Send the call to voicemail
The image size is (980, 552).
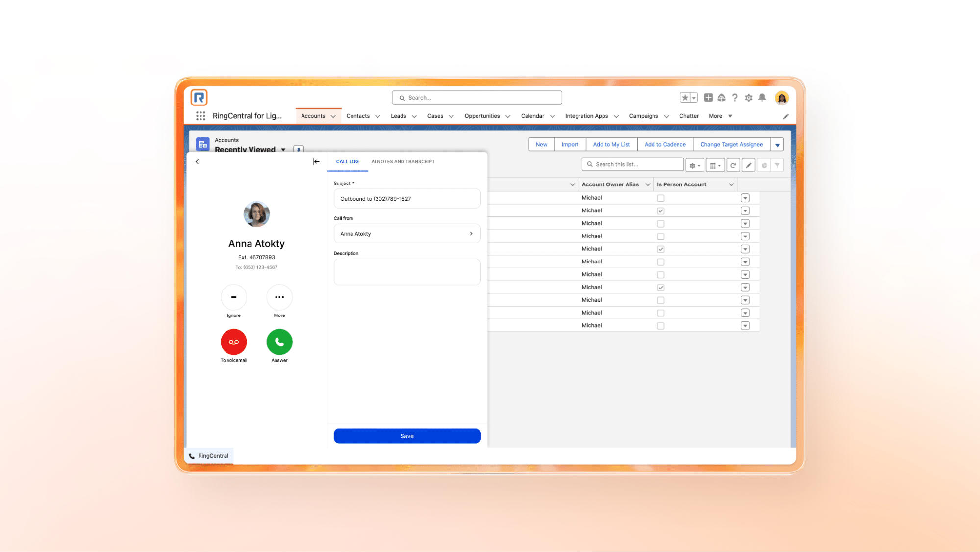click(233, 342)
